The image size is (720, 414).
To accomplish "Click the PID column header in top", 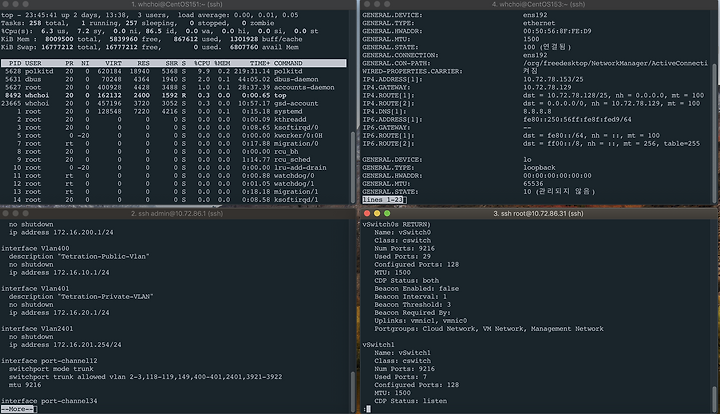I will (x=15, y=63).
